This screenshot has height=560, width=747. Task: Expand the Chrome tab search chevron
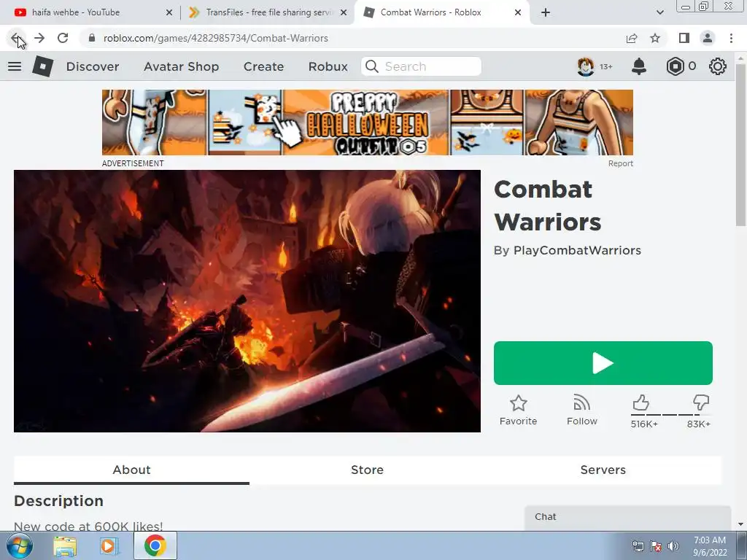click(659, 12)
